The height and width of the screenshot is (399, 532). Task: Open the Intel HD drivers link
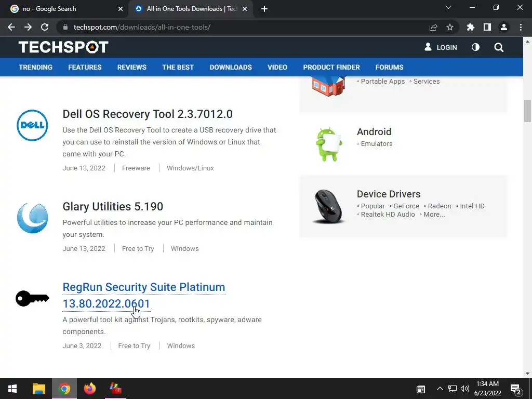[x=472, y=206]
